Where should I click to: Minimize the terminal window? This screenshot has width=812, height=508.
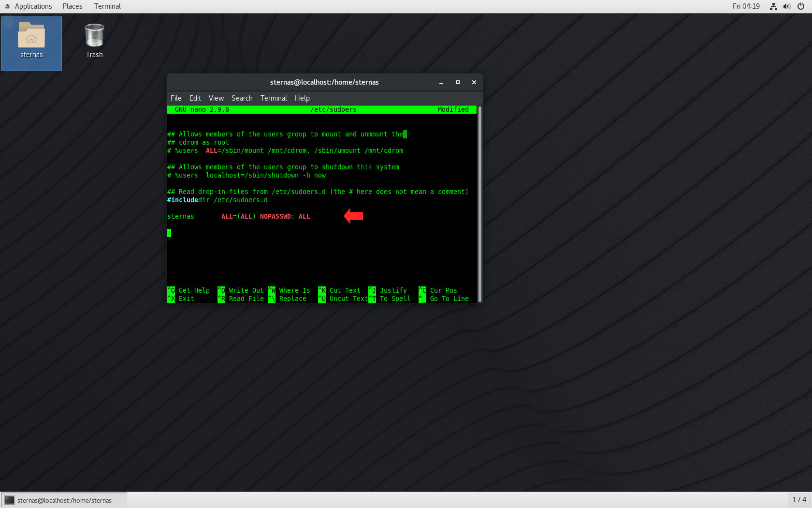coord(441,83)
